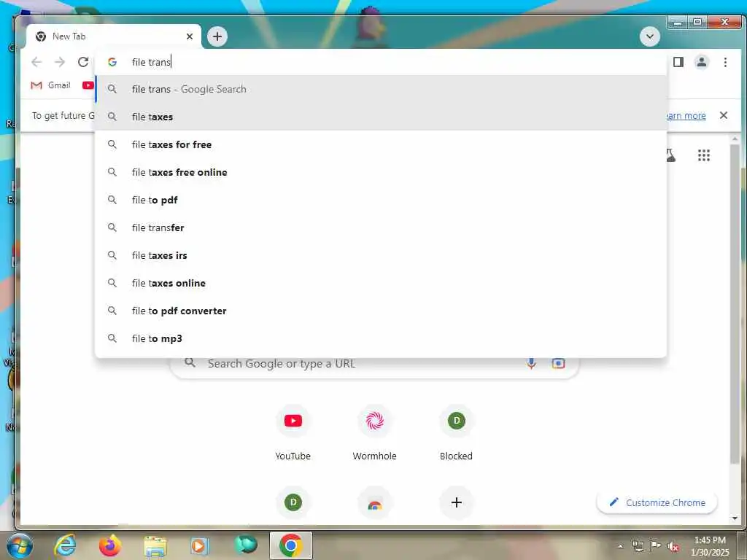Choose "file taxes for free" suggestion
The height and width of the screenshot is (560, 747).
tap(381, 144)
